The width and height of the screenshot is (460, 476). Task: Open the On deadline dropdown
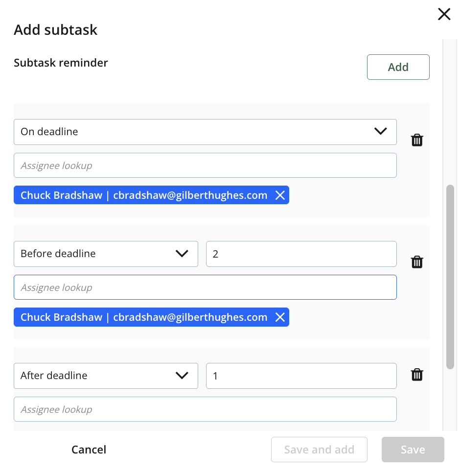[205, 132]
